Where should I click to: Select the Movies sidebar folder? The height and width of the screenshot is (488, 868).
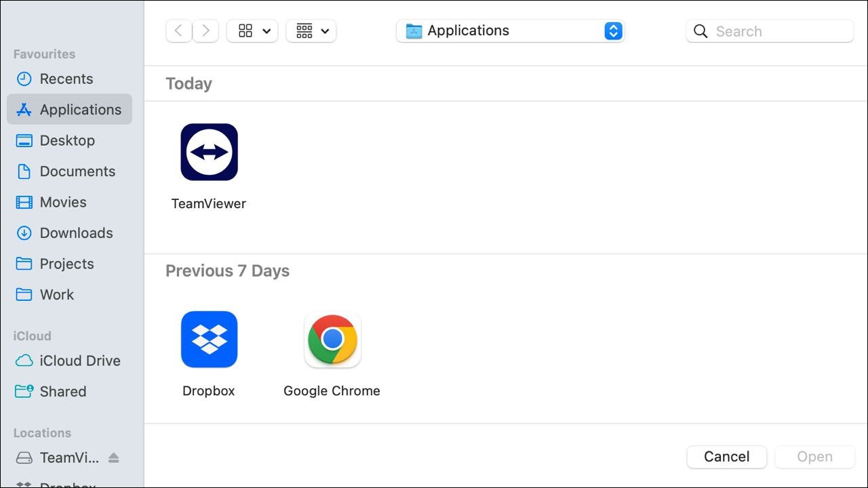point(63,202)
